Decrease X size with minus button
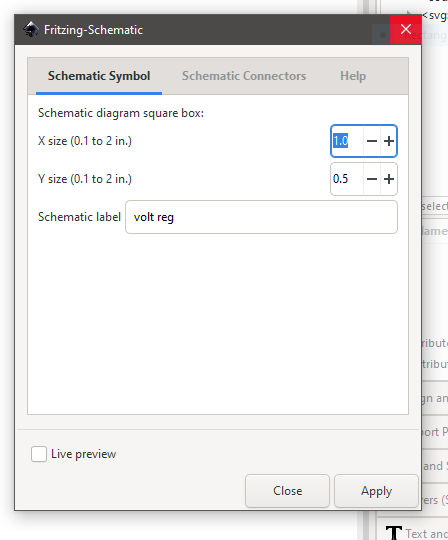This screenshot has width=448, height=540. click(372, 141)
